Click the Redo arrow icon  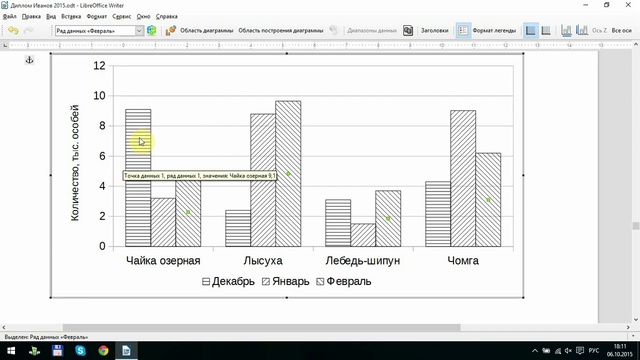click(28, 30)
